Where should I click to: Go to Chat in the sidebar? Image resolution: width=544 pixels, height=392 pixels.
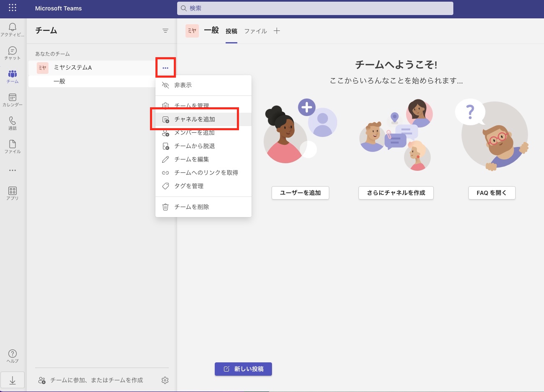pos(13,53)
